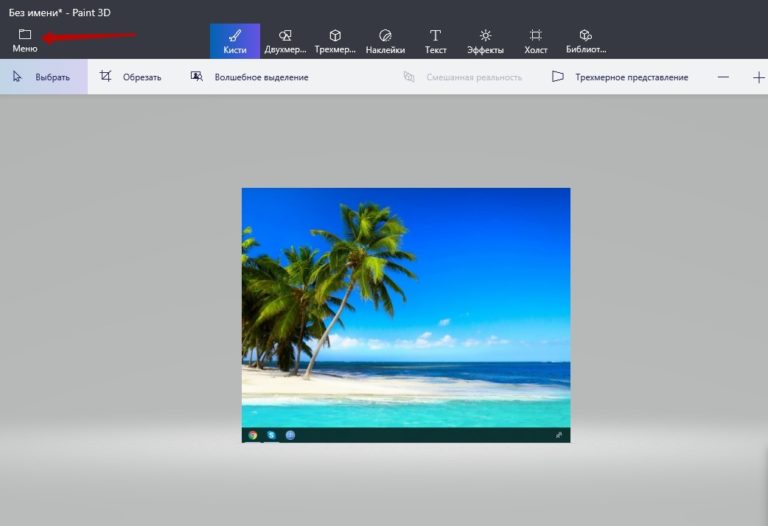Toggle Трехмерное представление 3D view
This screenshot has width=768, height=526.
[620, 77]
